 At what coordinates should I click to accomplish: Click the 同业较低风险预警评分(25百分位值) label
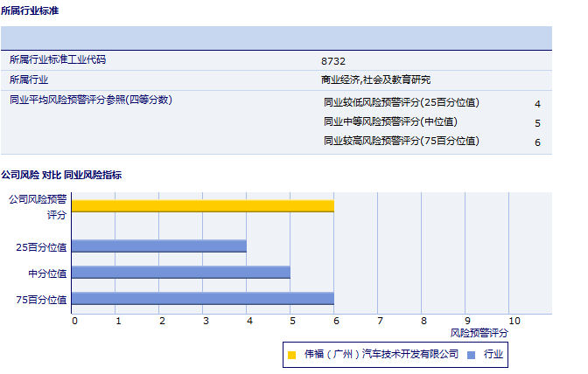click(x=401, y=102)
